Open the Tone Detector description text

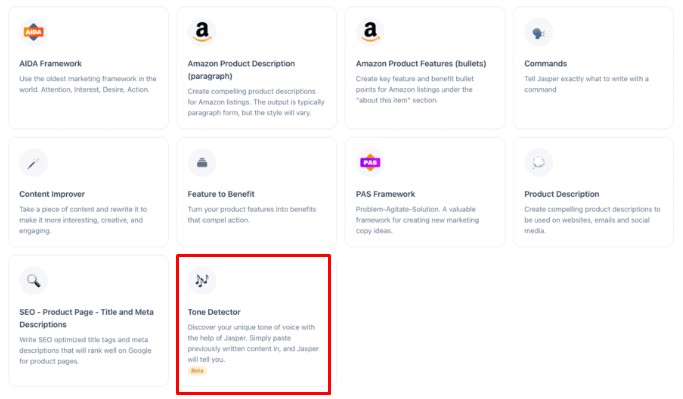coord(253,343)
